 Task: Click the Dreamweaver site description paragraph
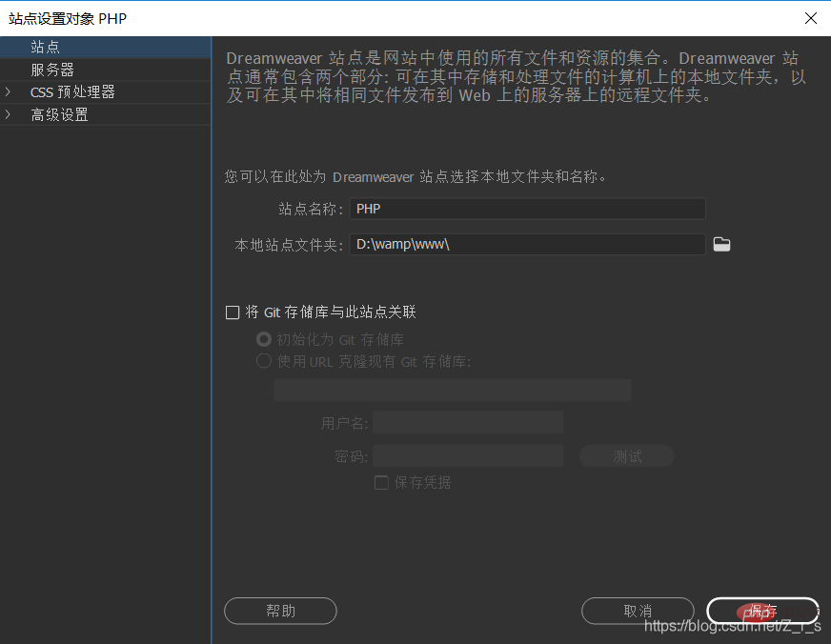pyautogui.click(x=517, y=77)
